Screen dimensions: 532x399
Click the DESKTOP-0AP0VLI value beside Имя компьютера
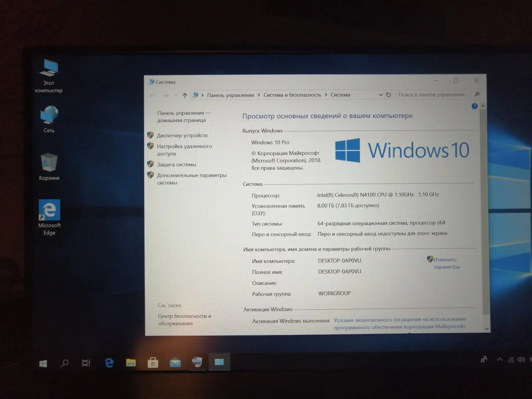(339, 261)
